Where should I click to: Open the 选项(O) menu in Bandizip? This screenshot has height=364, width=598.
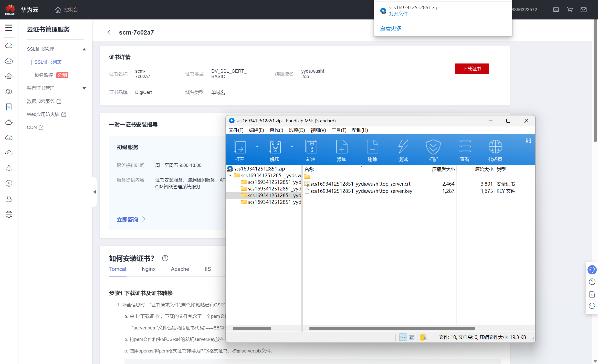pos(297,130)
